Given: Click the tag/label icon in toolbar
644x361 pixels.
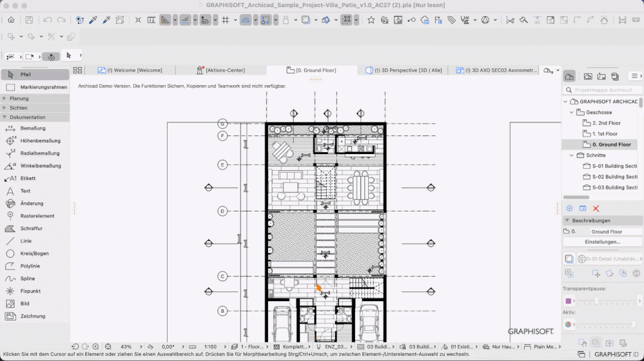Looking at the screenshot, I should coord(451,20).
